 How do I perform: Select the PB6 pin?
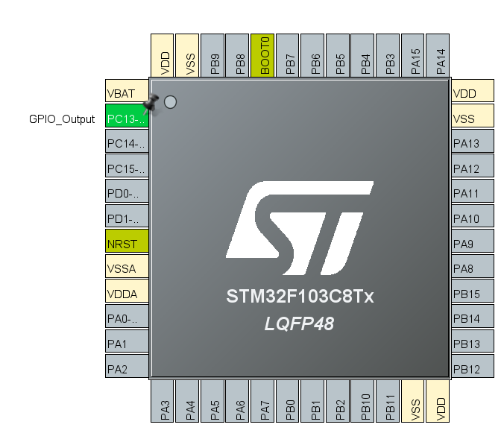point(312,55)
